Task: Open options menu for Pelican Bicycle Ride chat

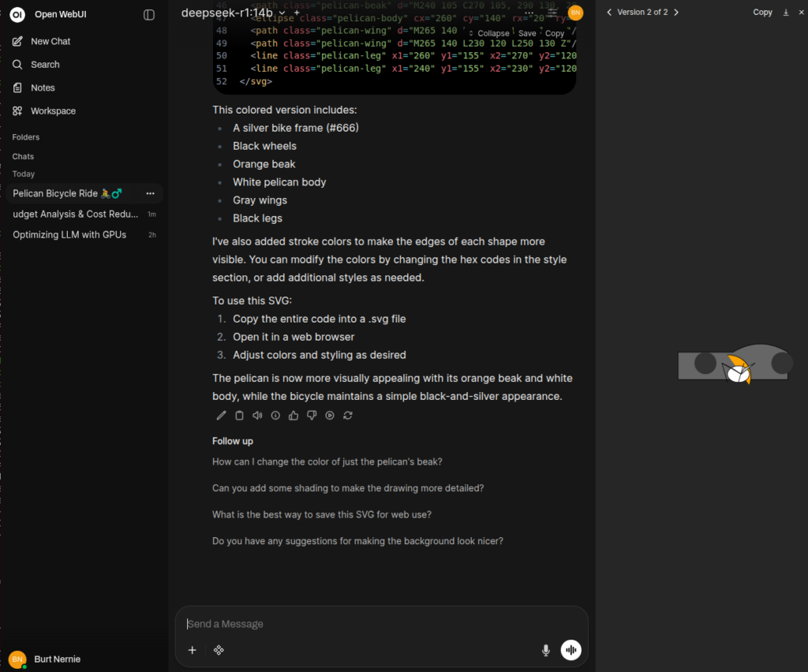Action: pyautogui.click(x=150, y=193)
